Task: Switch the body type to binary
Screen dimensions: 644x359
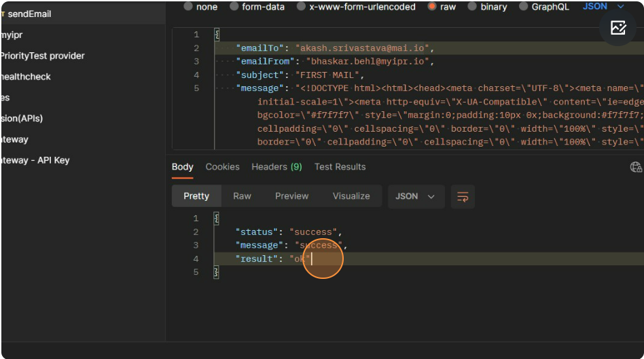Action: pyautogui.click(x=472, y=7)
